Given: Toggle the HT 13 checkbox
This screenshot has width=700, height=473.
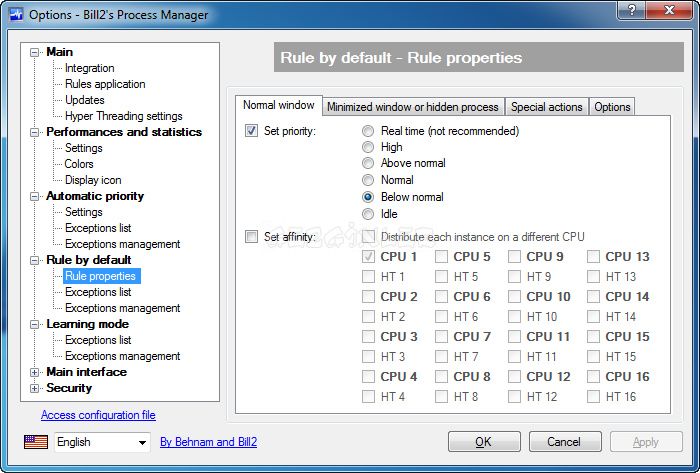Looking at the screenshot, I should tap(593, 277).
